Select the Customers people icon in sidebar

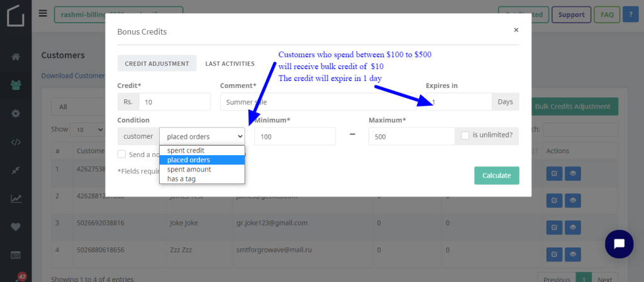coord(16,85)
